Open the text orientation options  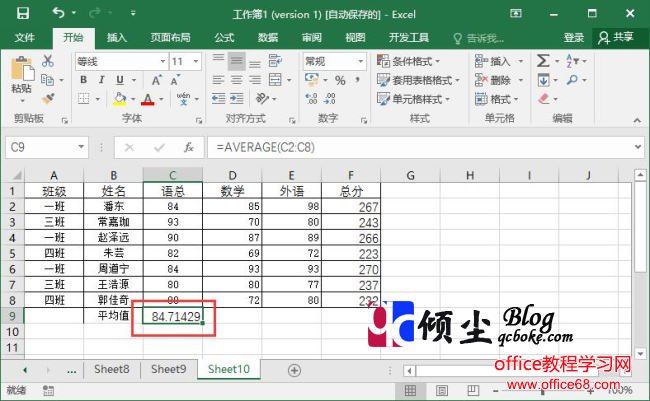(x=262, y=99)
